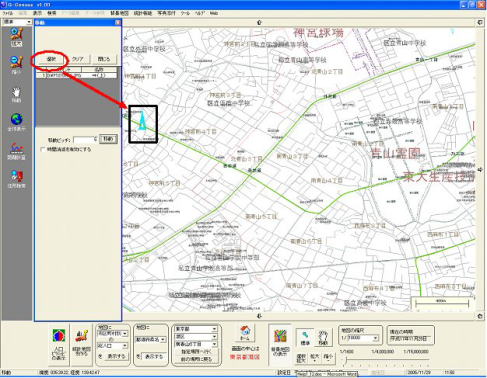
Task: Select the zoom-out magnifier tool in sidebar
Action: (x=16, y=65)
